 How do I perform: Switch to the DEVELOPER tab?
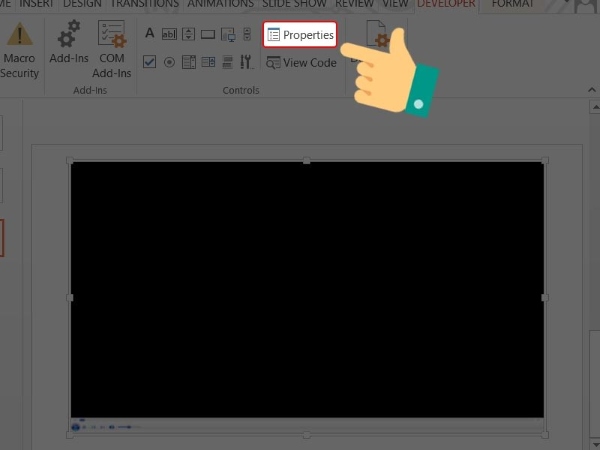click(446, 4)
